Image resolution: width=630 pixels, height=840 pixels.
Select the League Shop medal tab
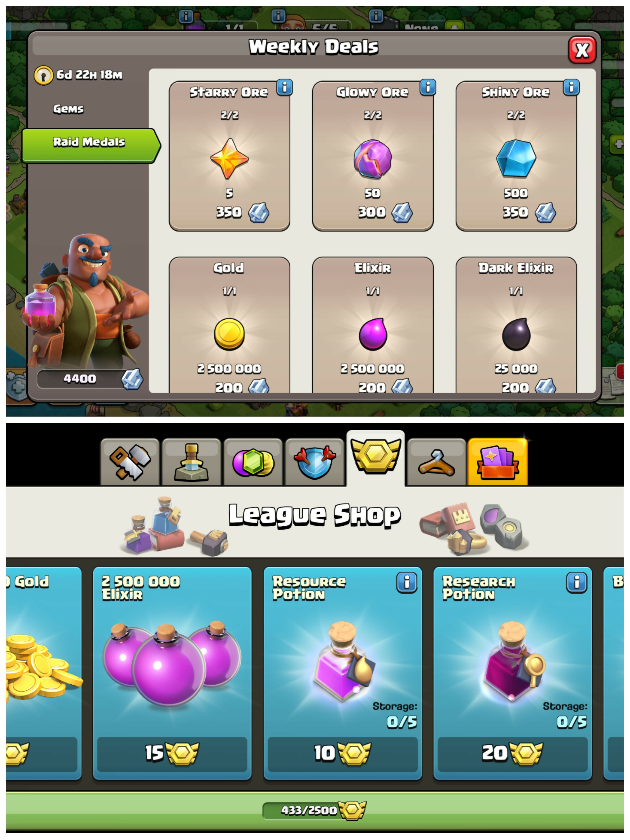pos(375,458)
